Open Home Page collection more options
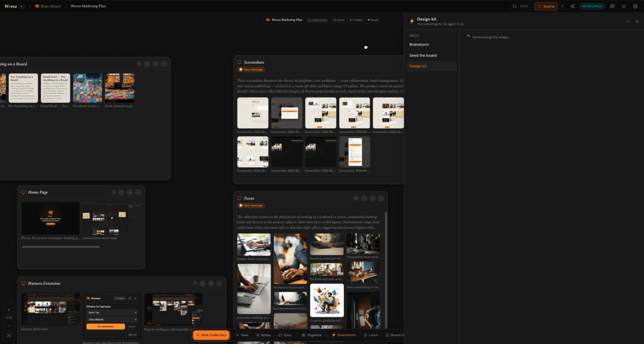 [x=138, y=193]
